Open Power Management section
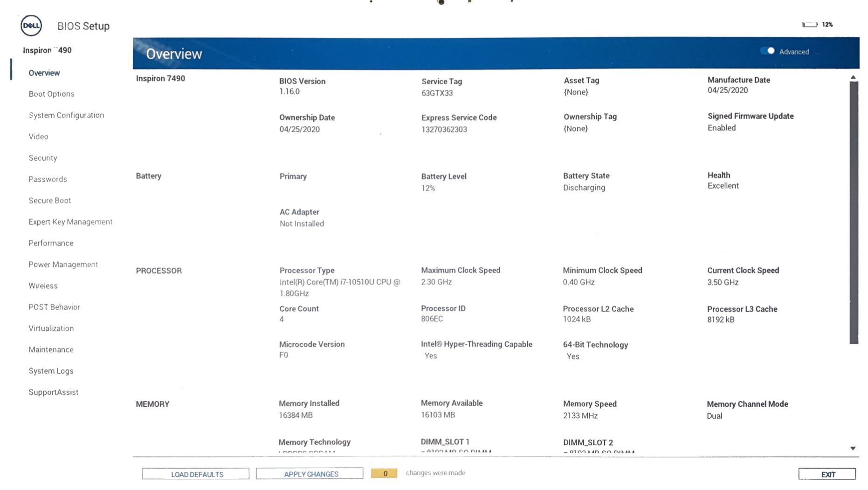Image resolution: width=868 pixels, height=490 pixels. click(x=63, y=265)
